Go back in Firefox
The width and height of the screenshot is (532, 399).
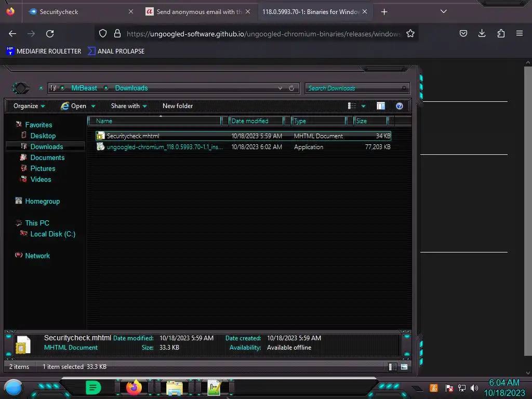12,34
